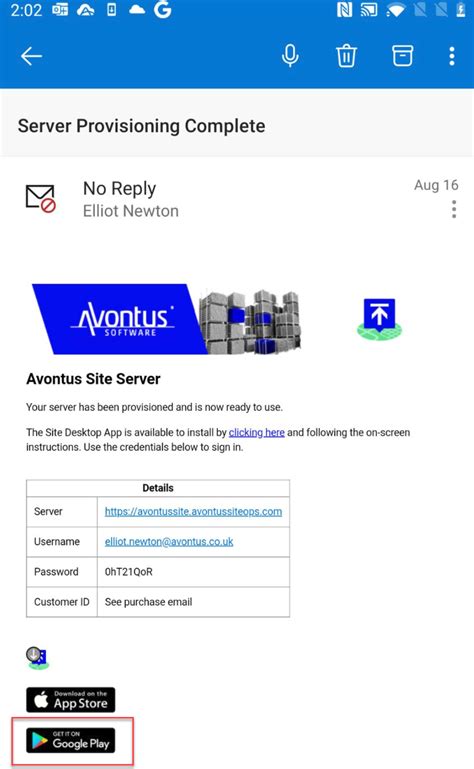Open the avontussite server URL link
The image size is (474, 769).
(193, 512)
